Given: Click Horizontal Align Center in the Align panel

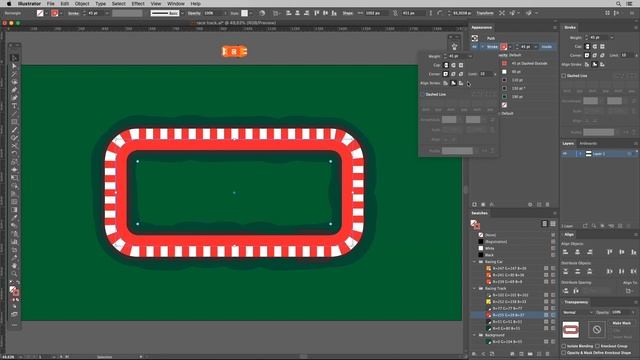Looking at the screenshot, I should (578, 252).
